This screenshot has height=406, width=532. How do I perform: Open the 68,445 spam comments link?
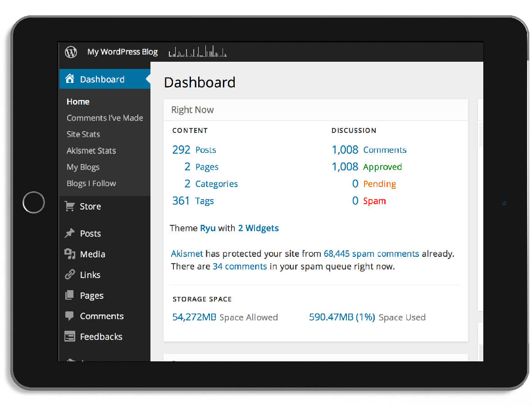(x=371, y=254)
